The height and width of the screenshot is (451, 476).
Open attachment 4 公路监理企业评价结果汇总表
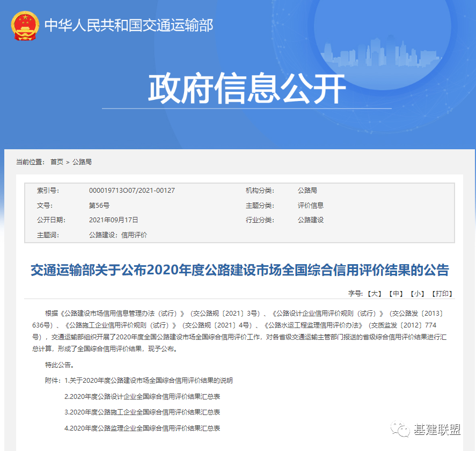142,428
